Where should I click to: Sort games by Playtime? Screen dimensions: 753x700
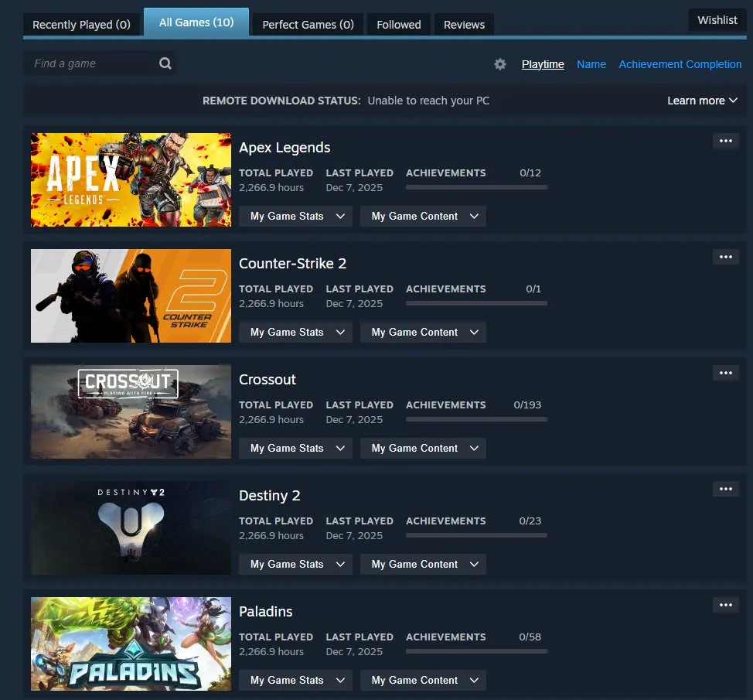[x=543, y=64]
